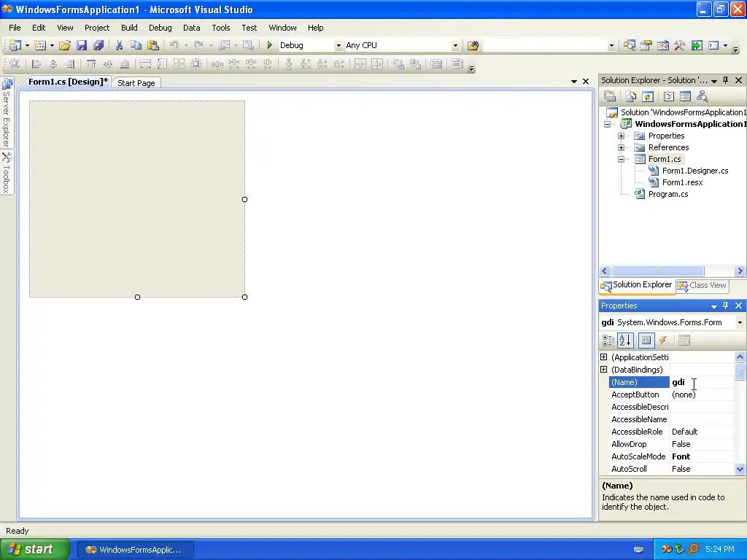Click the Windows start button

click(x=34, y=550)
